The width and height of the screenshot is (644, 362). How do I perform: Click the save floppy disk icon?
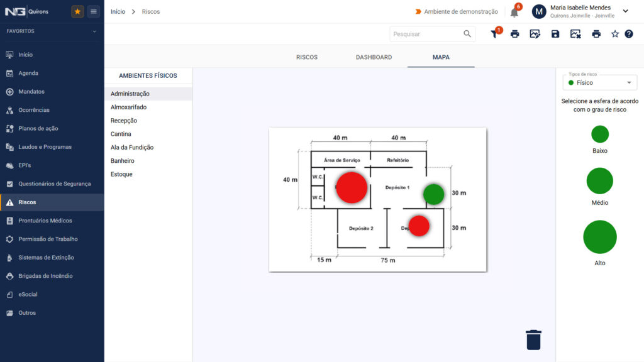[x=555, y=34]
